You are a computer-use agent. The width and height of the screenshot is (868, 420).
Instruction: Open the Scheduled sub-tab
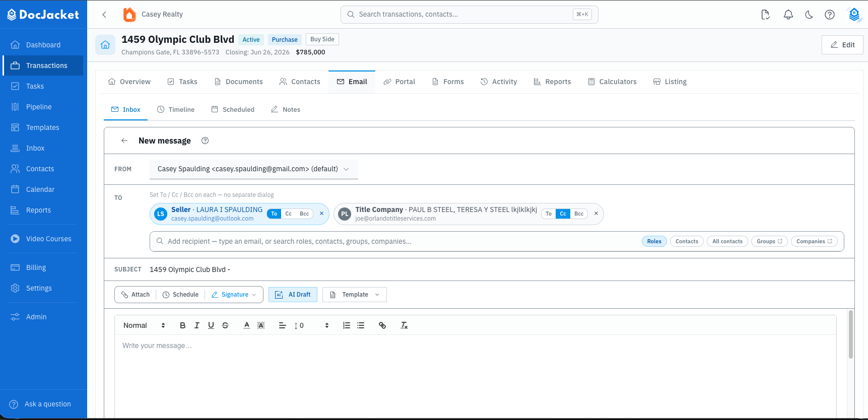coord(233,109)
